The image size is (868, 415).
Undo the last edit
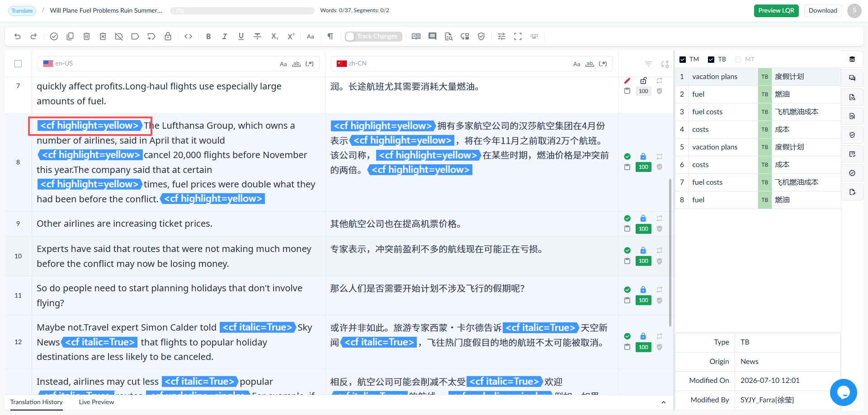coord(18,37)
